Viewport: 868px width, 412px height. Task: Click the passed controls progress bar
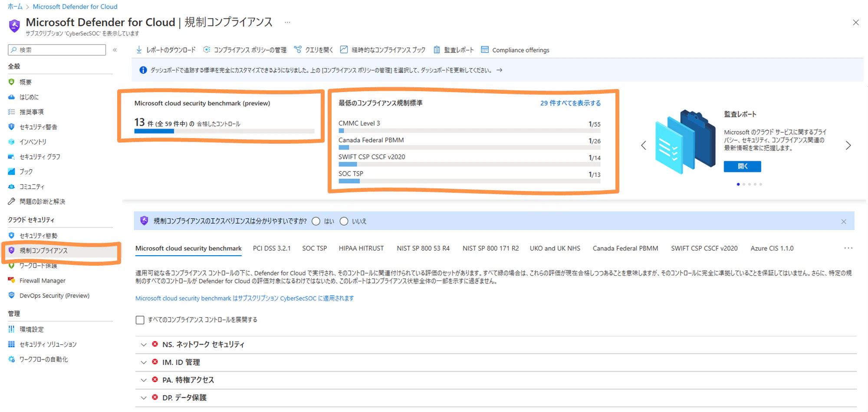tap(224, 131)
